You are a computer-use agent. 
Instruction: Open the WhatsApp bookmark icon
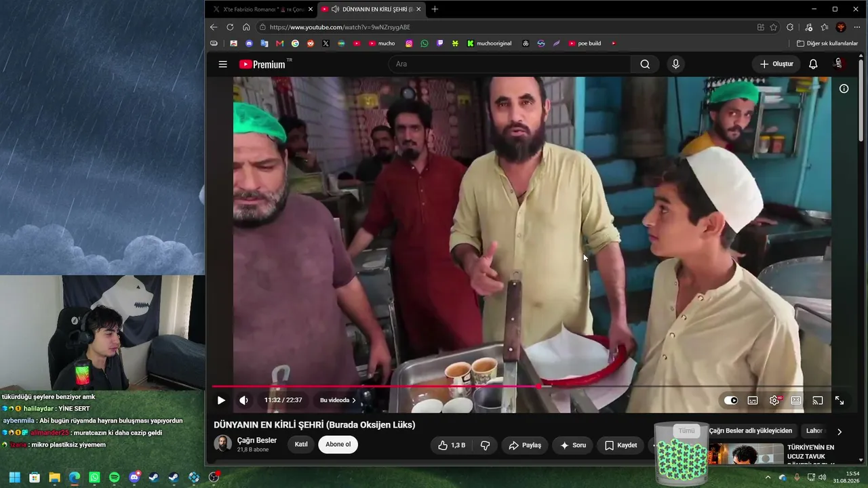tap(425, 43)
